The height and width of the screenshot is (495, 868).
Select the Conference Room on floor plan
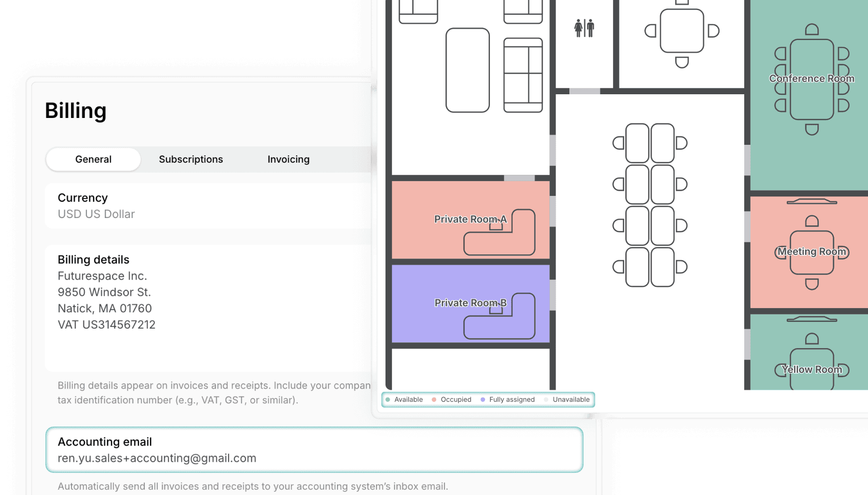(x=809, y=95)
